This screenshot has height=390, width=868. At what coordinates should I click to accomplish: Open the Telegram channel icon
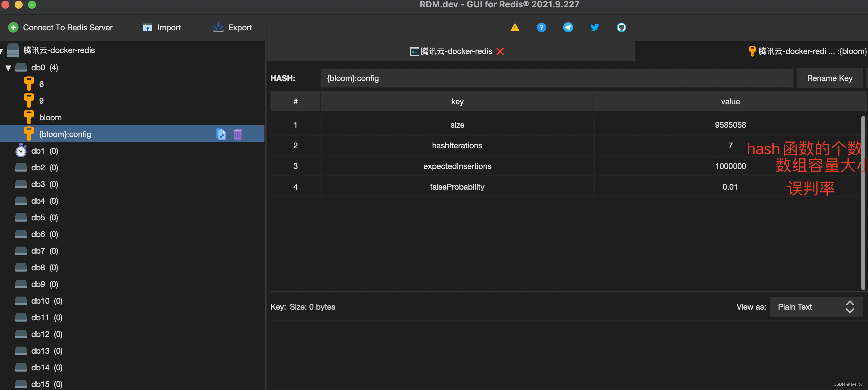pyautogui.click(x=568, y=27)
